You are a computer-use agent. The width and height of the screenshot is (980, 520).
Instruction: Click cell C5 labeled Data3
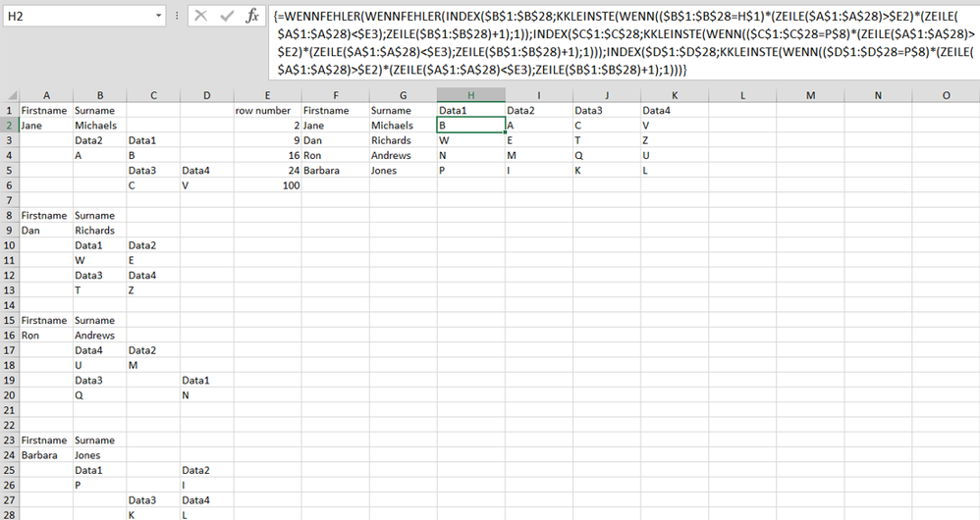tap(154, 171)
